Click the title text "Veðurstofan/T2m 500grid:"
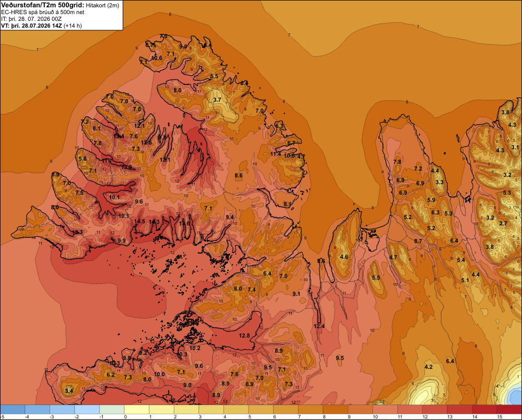The height and width of the screenshot is (420, 522). tap(43, 5)
